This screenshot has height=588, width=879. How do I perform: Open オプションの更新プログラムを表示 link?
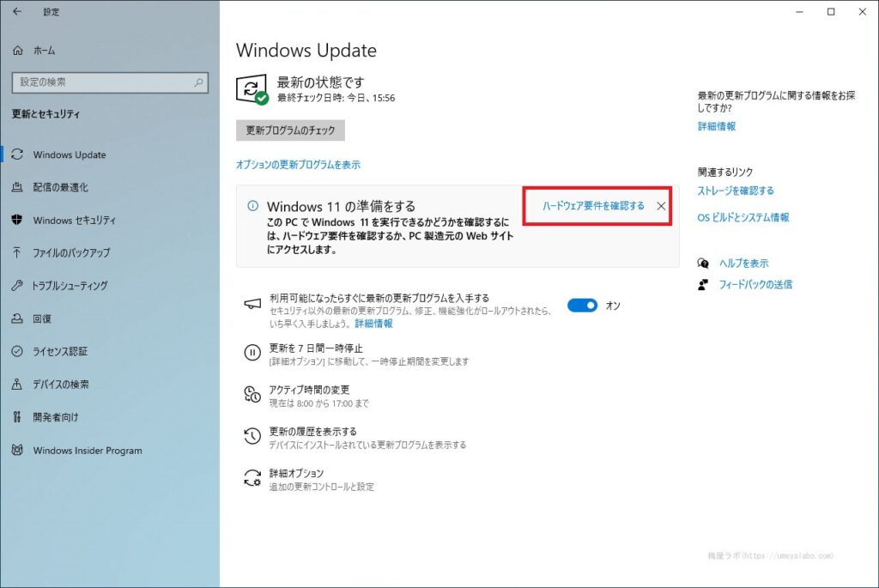298,165
